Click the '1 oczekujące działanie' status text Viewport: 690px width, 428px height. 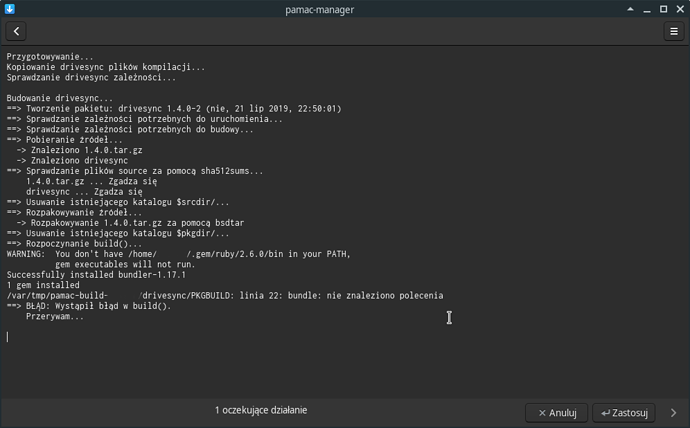[x=261, y=410]
